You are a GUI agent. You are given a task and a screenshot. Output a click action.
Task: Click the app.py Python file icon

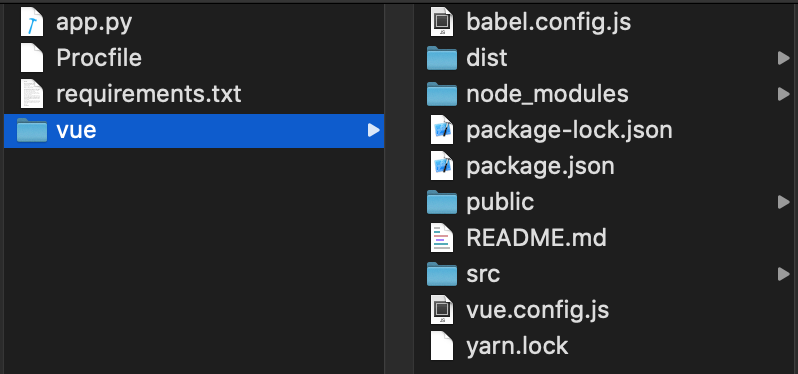pos(32,22)
